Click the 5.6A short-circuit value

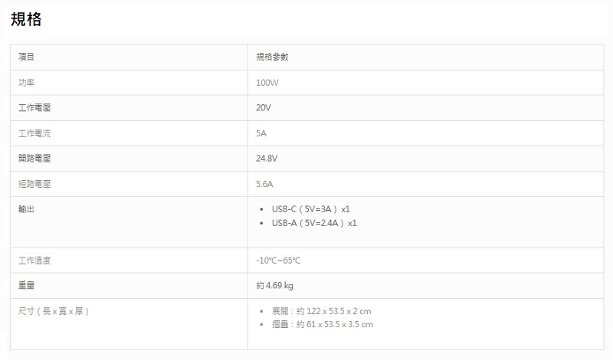[265, 184]
